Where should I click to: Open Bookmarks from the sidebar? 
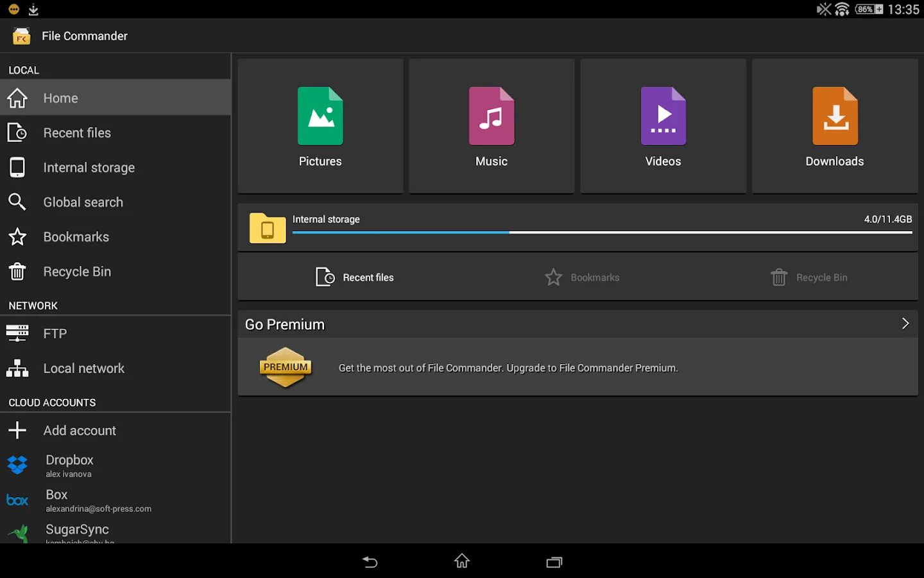click(x=116, y=236)
